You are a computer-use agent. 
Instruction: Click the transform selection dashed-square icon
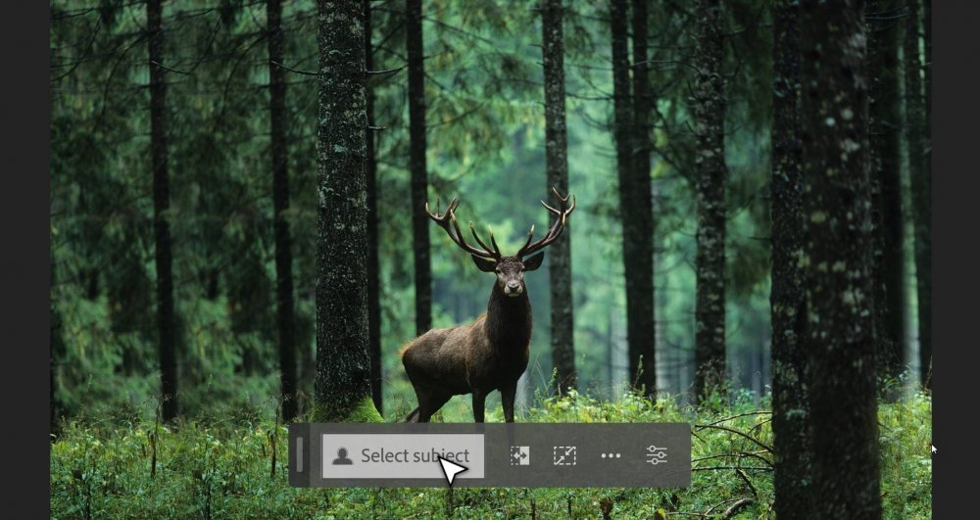point(565,455)
